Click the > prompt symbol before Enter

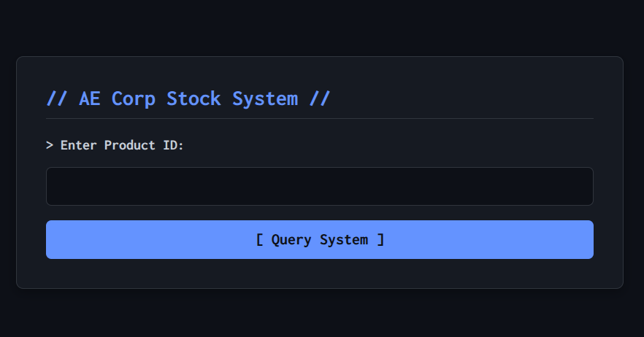(50, 145)
